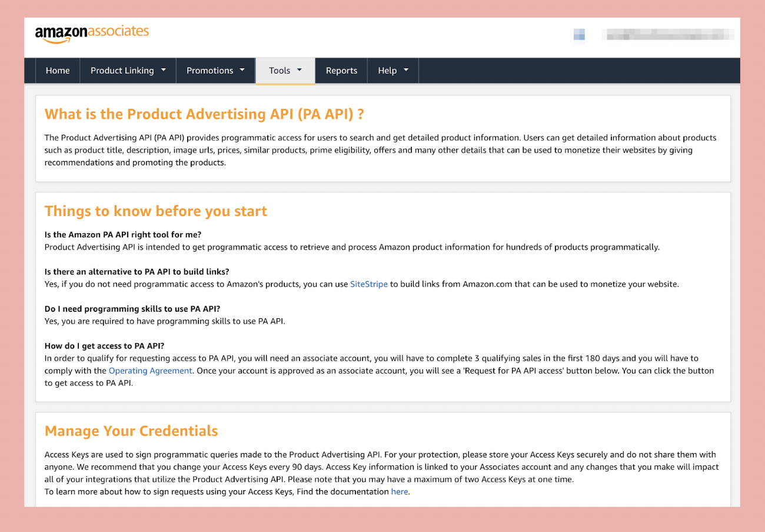Click the 'Manage Your Credentials' heading
Screen dimensions: 765x532
[x=131, y=431]
